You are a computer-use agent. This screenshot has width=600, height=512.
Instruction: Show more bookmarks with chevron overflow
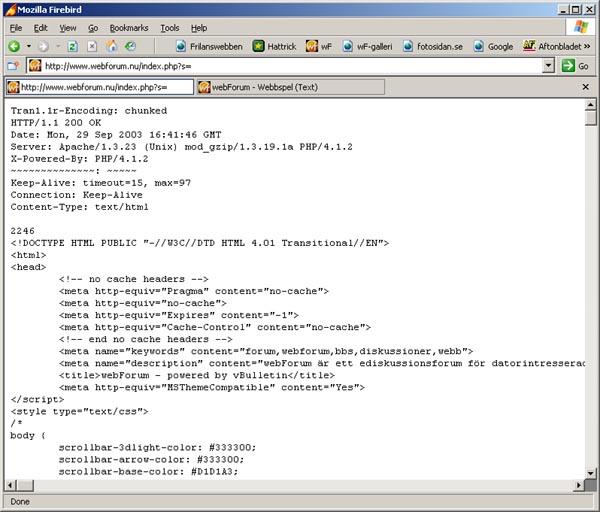point(587,46)
